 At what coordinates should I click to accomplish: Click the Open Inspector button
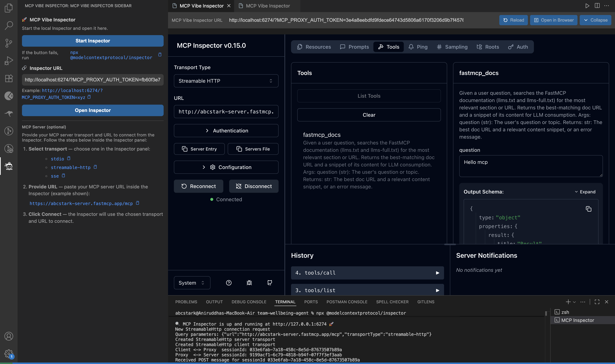click(x=93, y=110)
